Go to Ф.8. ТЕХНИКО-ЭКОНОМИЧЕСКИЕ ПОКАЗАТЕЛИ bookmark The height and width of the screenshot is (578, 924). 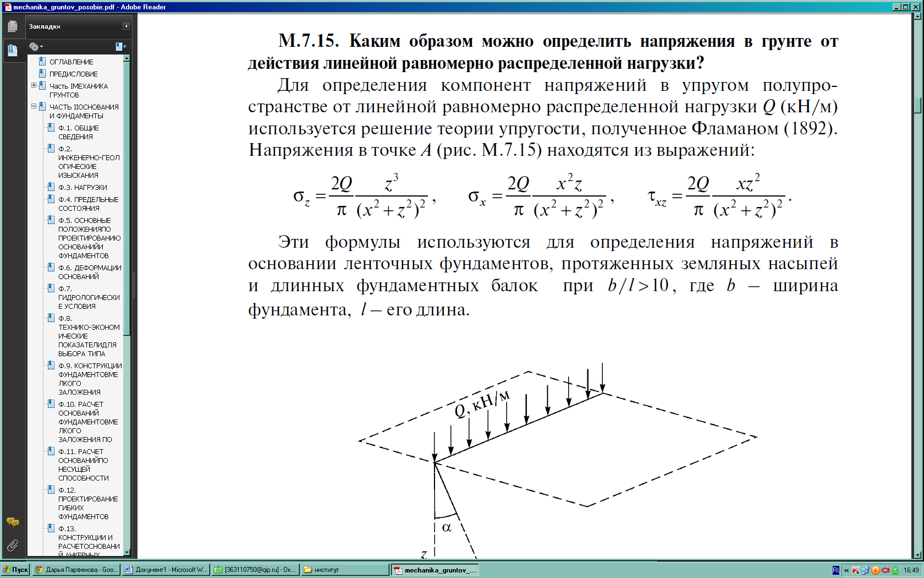(x=89, y=336)
